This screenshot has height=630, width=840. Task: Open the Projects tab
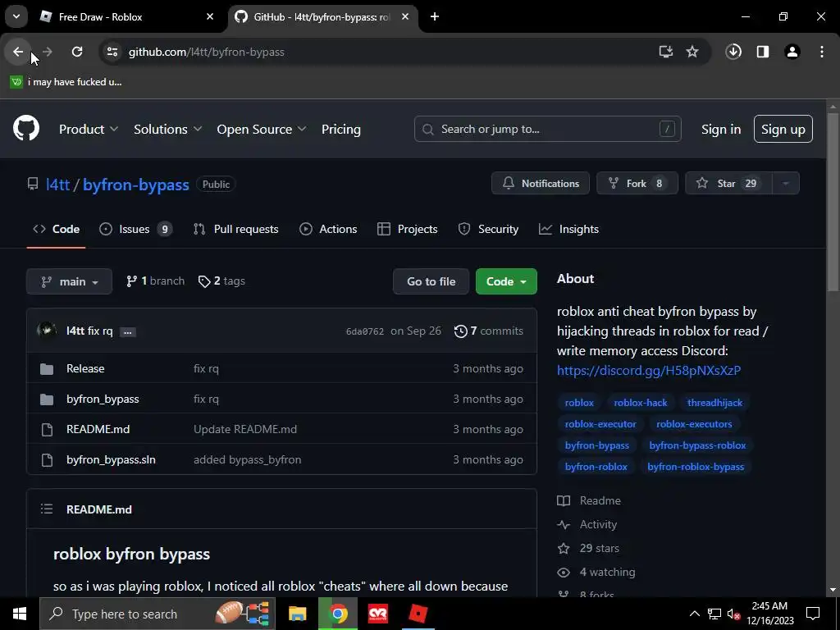coord(408,230)
